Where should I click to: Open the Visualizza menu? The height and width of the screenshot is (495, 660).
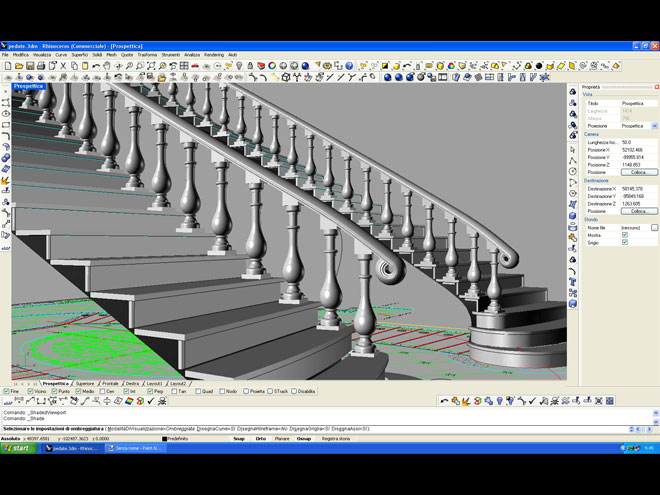tap(42, 55)
